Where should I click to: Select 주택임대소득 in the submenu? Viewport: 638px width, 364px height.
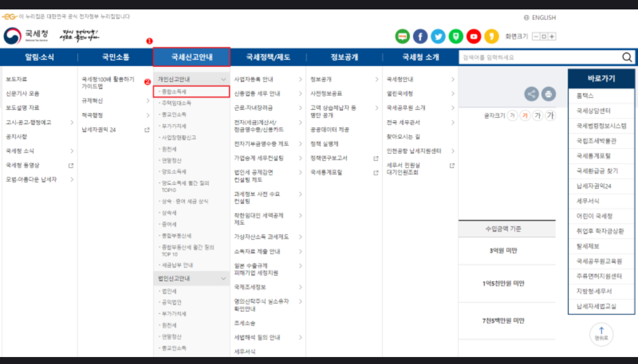pos(176,103)
